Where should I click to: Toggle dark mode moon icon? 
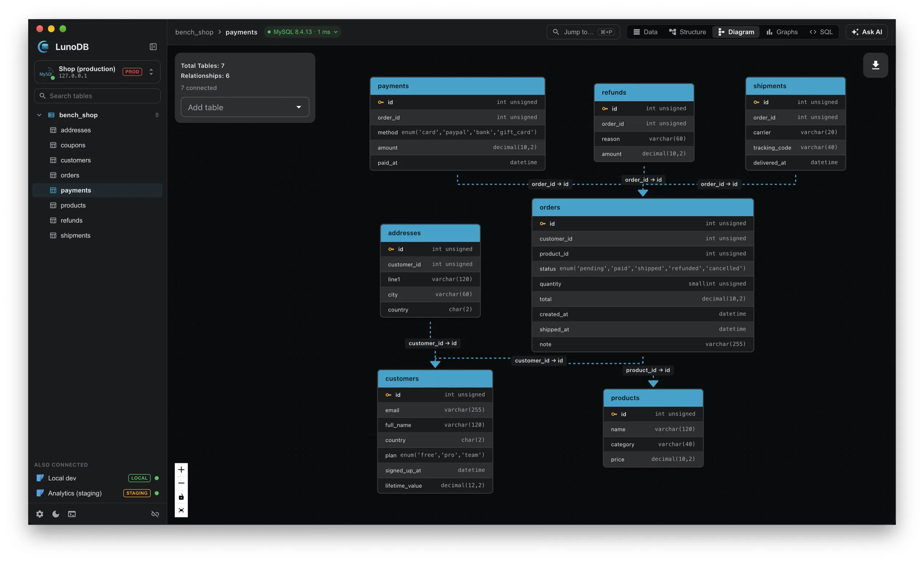click(x=56, y=514)
